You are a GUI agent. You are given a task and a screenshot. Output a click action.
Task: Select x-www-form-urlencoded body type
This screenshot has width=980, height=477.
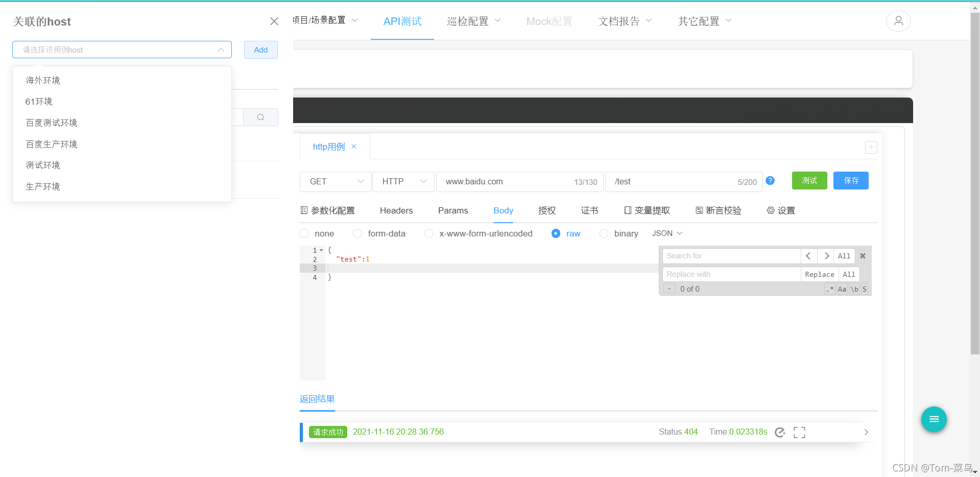click(x=479, y=233)
